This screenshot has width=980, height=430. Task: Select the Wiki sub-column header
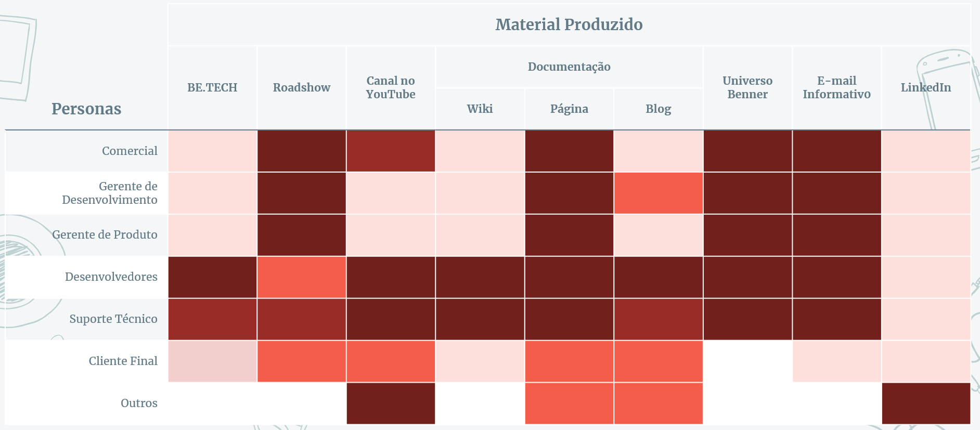pos(480,109)
